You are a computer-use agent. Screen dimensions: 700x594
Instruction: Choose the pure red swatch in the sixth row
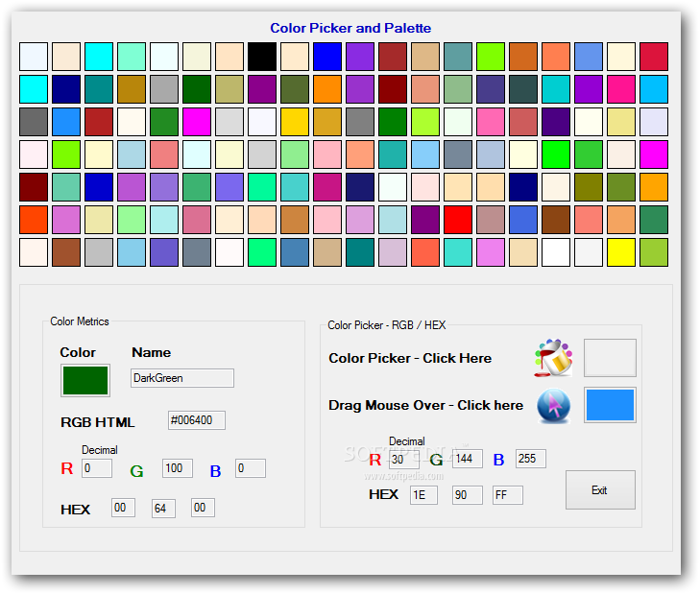pyautogui.click(x=458, y=220)
